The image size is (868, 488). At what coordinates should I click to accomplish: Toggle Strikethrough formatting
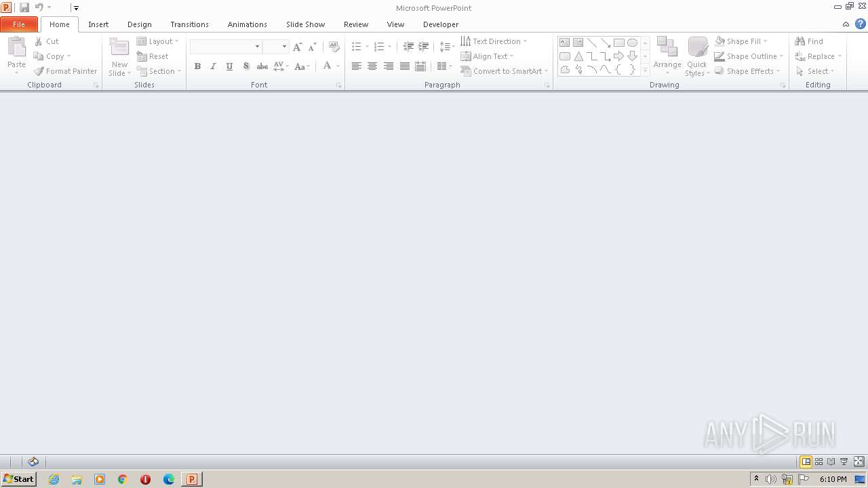pos(262,66)
